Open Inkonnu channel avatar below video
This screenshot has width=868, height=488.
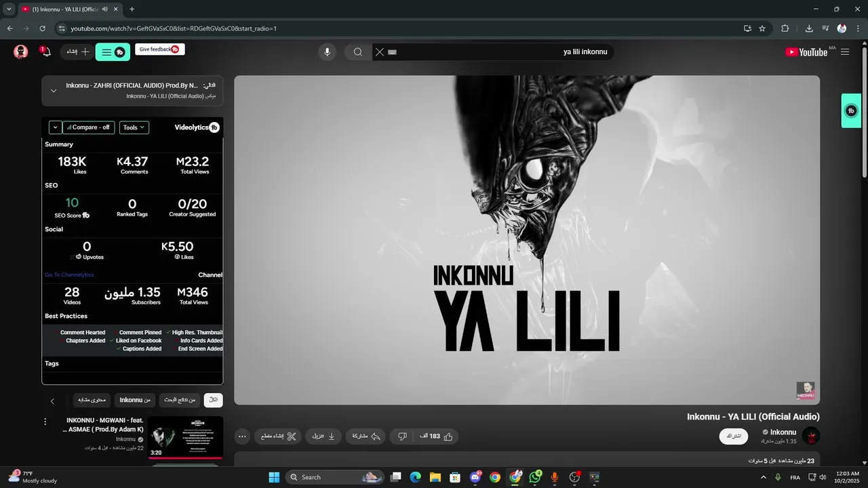point(811,436)
